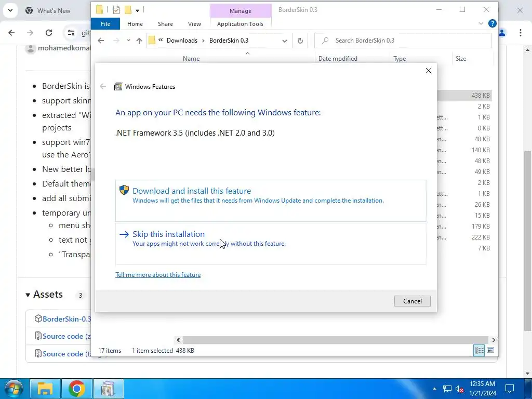532x399 pixels.
Task: Expand the Explorer ribbon chevron
Action: click(481, 23)
